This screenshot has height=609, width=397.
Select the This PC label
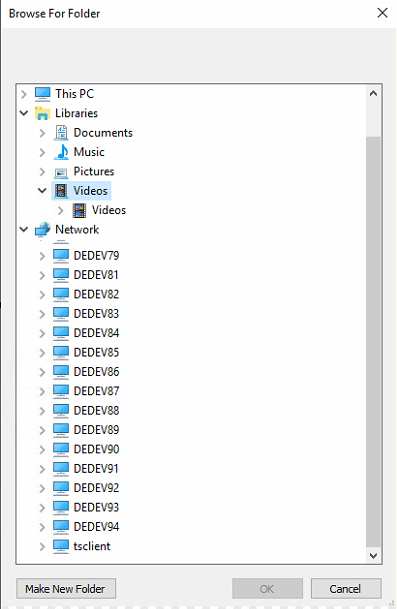74,94
